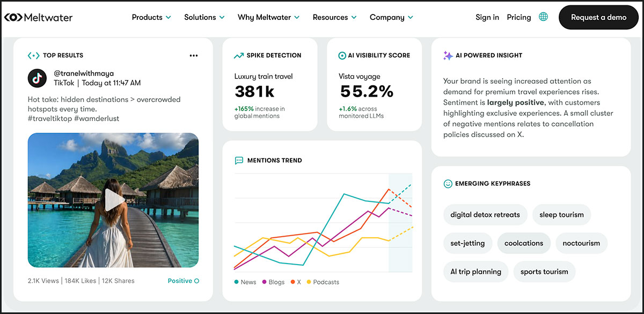Click the Positive sentiment label
Image resolution: width=644 pixels, height=314 pixels.
click(x=180, y=281)
